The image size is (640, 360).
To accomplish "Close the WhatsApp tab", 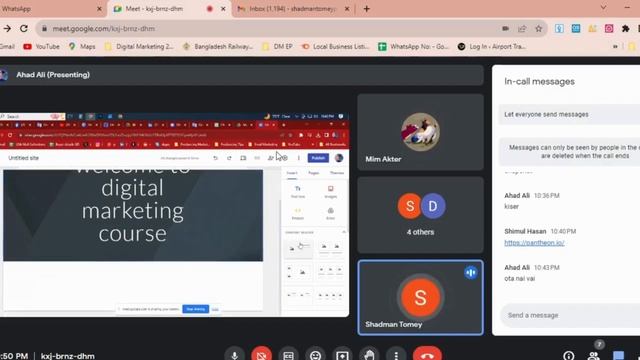I will (99, 9).
